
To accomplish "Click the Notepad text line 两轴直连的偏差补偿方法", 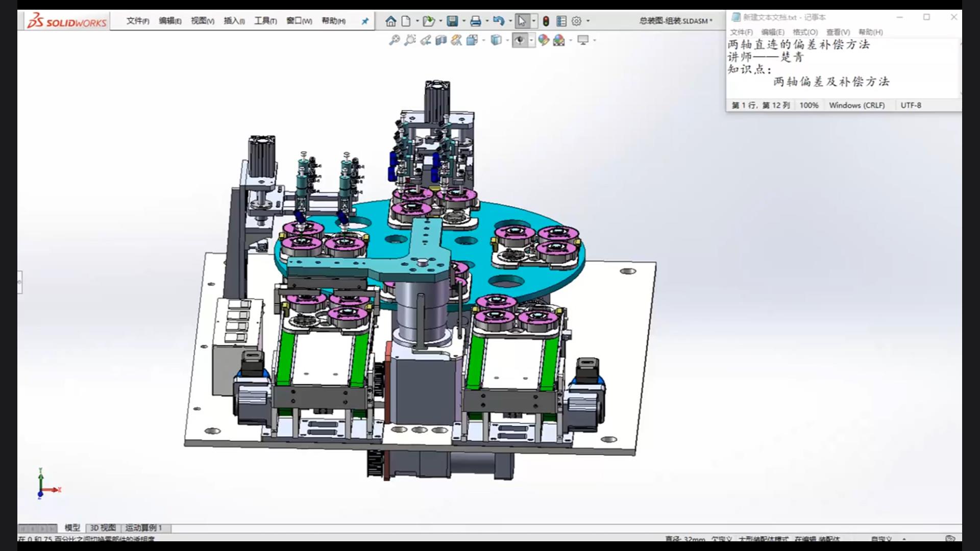I will pos(799,44).
